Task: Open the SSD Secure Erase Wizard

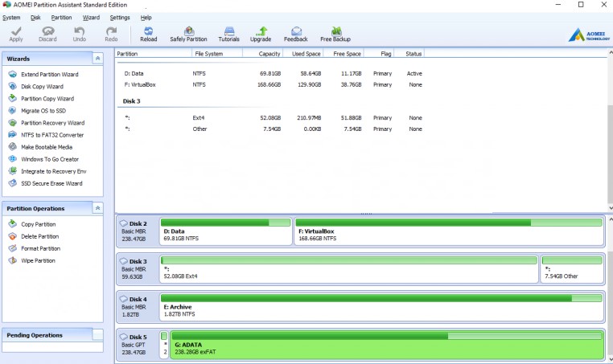Action: tap(51, 183)
